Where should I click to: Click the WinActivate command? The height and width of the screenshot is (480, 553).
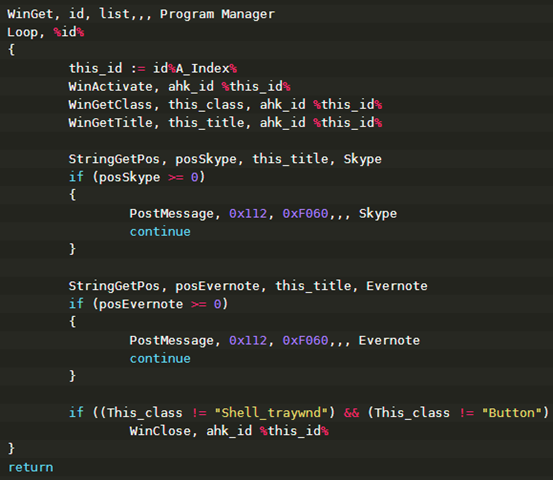pyautogui.click(x=110, y=86)
